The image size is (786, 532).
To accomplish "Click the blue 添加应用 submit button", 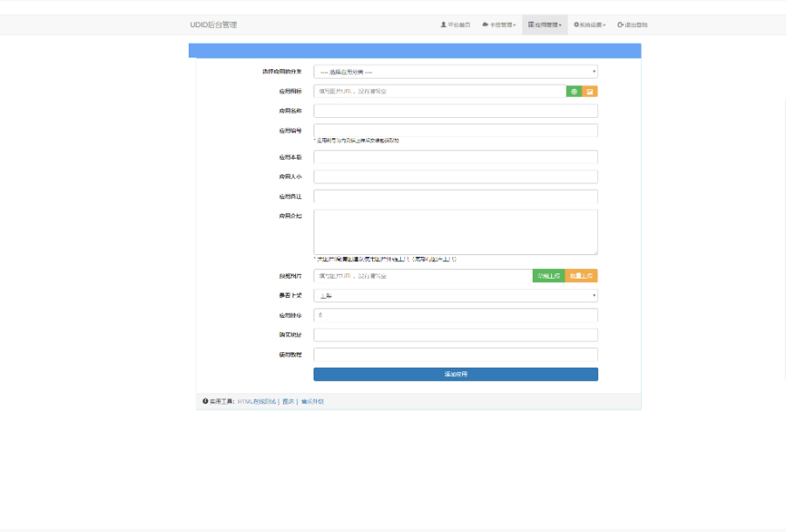I will pyautogui.click(x=456, y=374).
